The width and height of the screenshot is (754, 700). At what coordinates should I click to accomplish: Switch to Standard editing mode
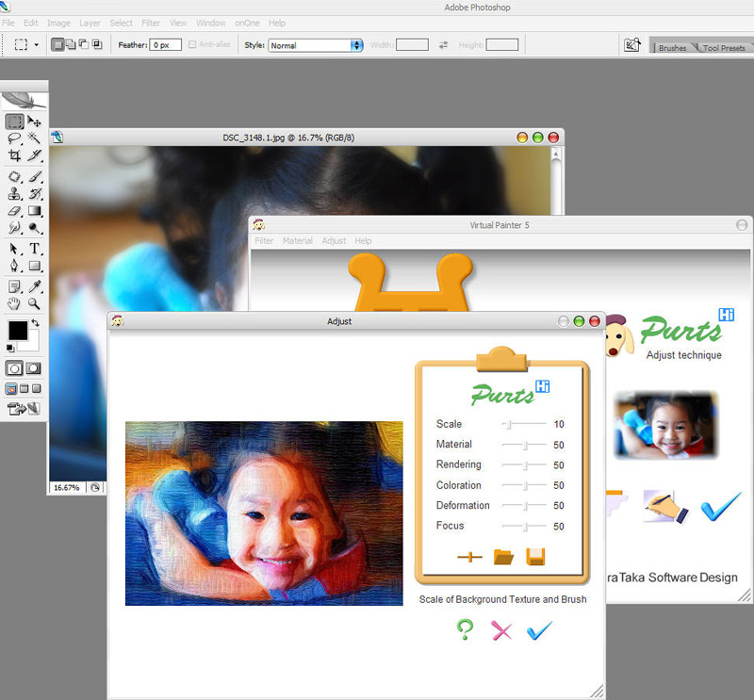[14, 368]
